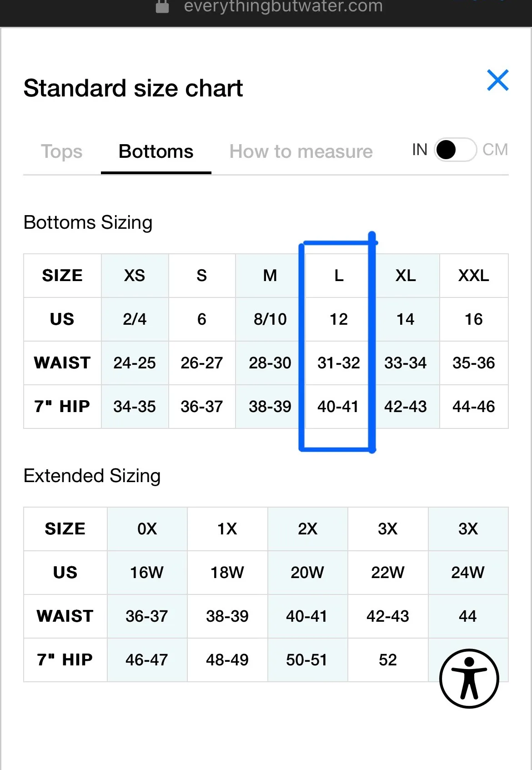The width and height of the screenshot is (532, 770).
Task: Select the Bottoms tab
Action: pos(156,151)
